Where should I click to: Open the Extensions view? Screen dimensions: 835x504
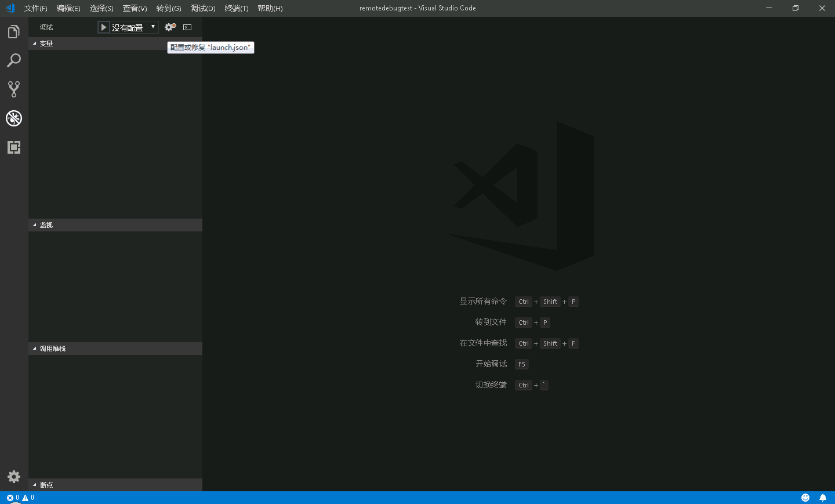pos(14,147)
